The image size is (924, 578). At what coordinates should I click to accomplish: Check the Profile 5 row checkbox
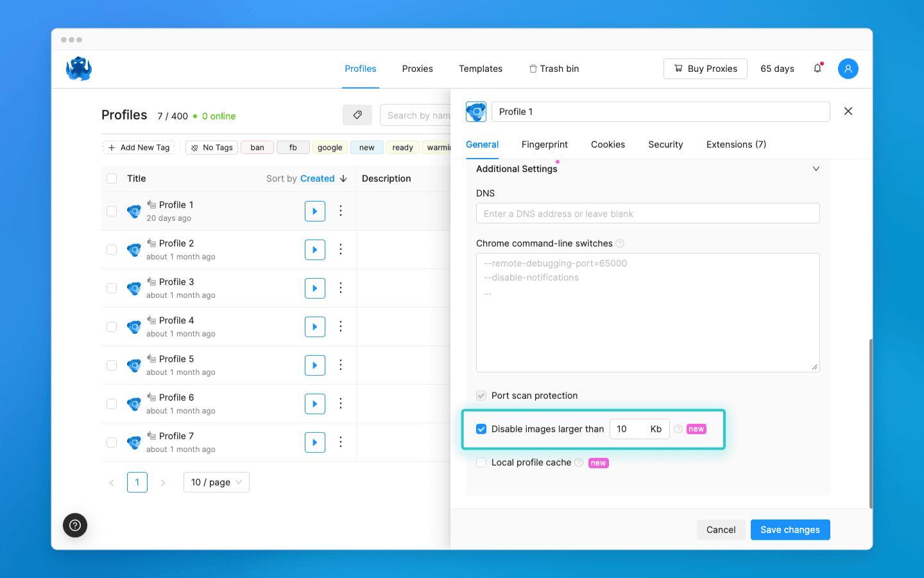click(x=112, y=365)
